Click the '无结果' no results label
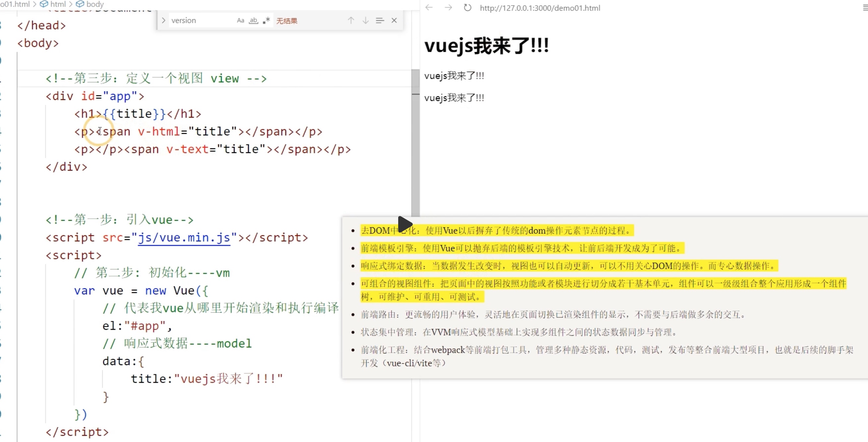The image size is (868, 442). click(x=287, y=21)
